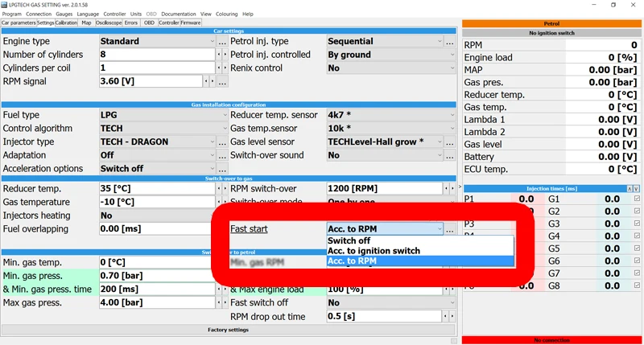Toggle the G7 injector checkbox
Image resolution: width=644 pixels, height=345 pixels.
pos(637,273)
